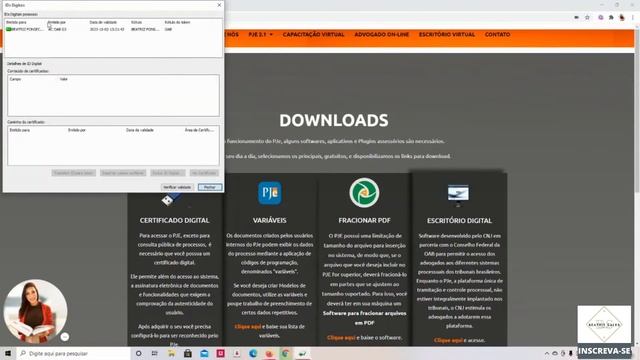
Task: Click the PJe Variáveis card icon
Action: tap(270, 193)
